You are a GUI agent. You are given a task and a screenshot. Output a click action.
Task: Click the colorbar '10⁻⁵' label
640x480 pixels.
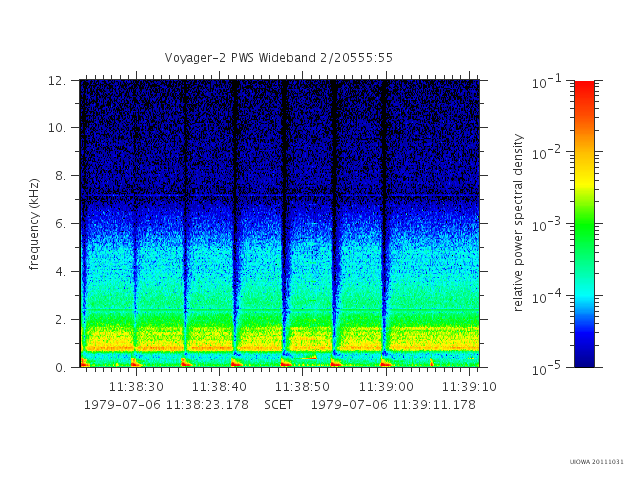[547, 369]
